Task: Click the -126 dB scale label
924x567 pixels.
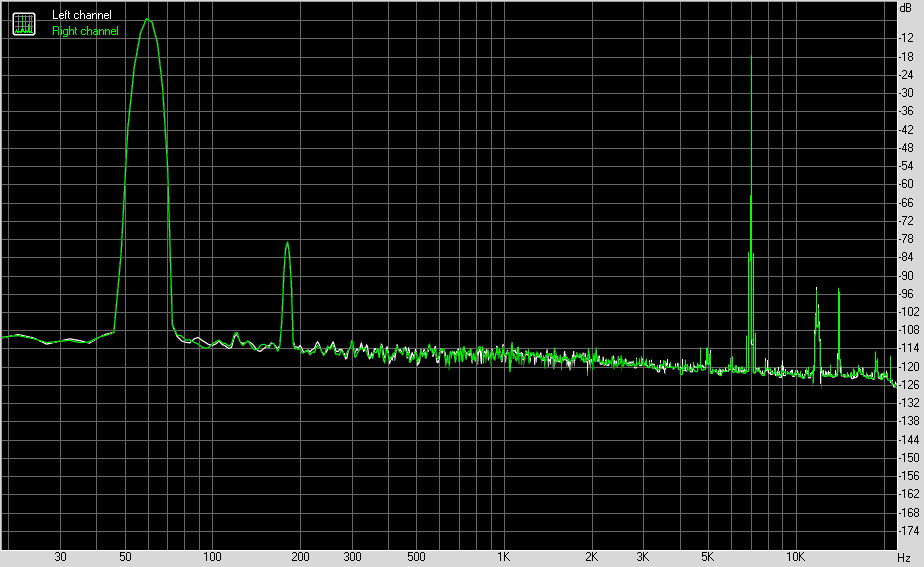Action: click(x=908, y=385)
